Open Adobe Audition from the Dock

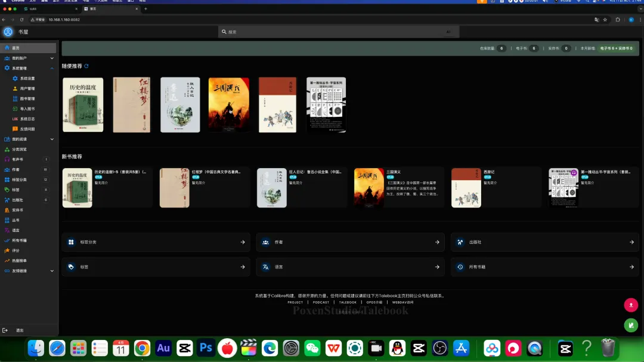(163, 348)
